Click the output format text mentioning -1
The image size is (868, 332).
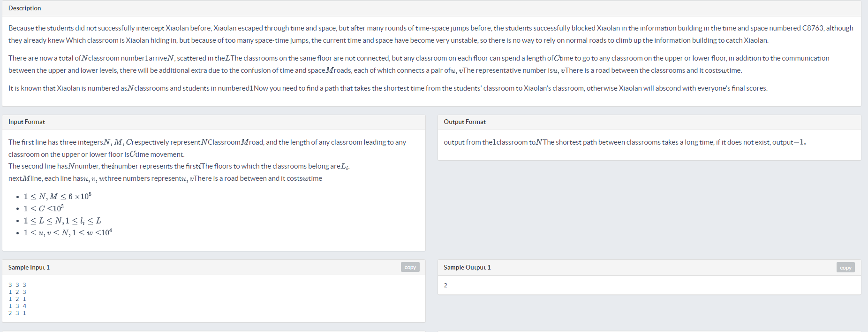pos(625,142)
